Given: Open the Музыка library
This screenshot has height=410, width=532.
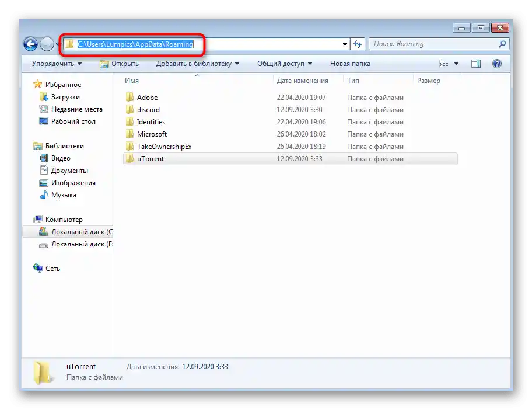Looking at the screenshot, I should click(x=64, y=195).
